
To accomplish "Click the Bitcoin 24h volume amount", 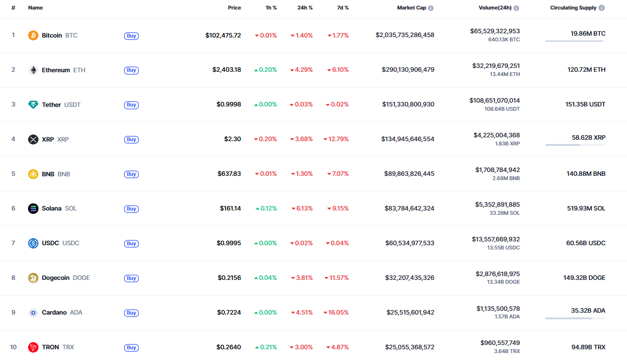I will pyautogui.click(x=495, y=31).
